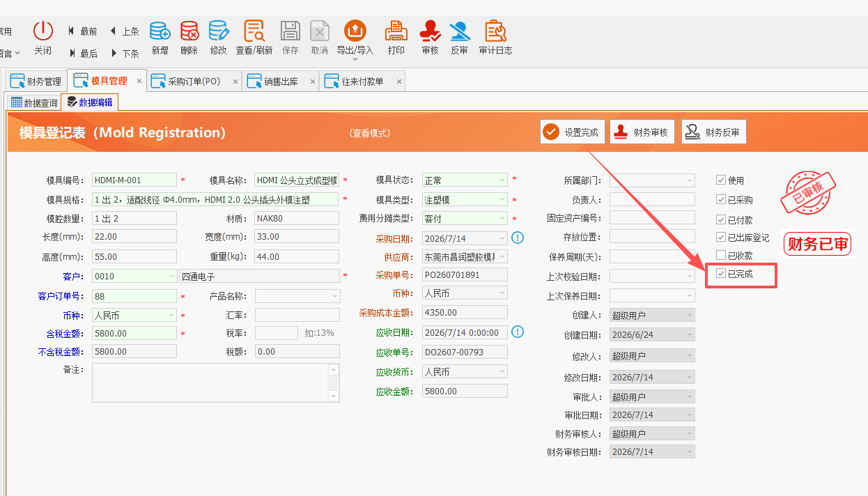Open the 模具状态 dropdown
This screenshot has height=496, width=868.
(x=502, y=180)
